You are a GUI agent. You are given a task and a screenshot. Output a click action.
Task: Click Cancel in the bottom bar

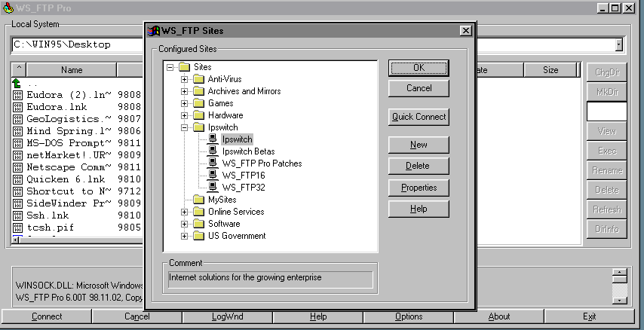point(136,316)
